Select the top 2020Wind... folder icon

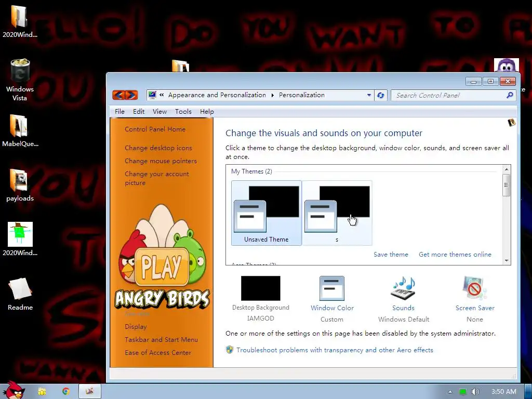(x=20, y=21)
